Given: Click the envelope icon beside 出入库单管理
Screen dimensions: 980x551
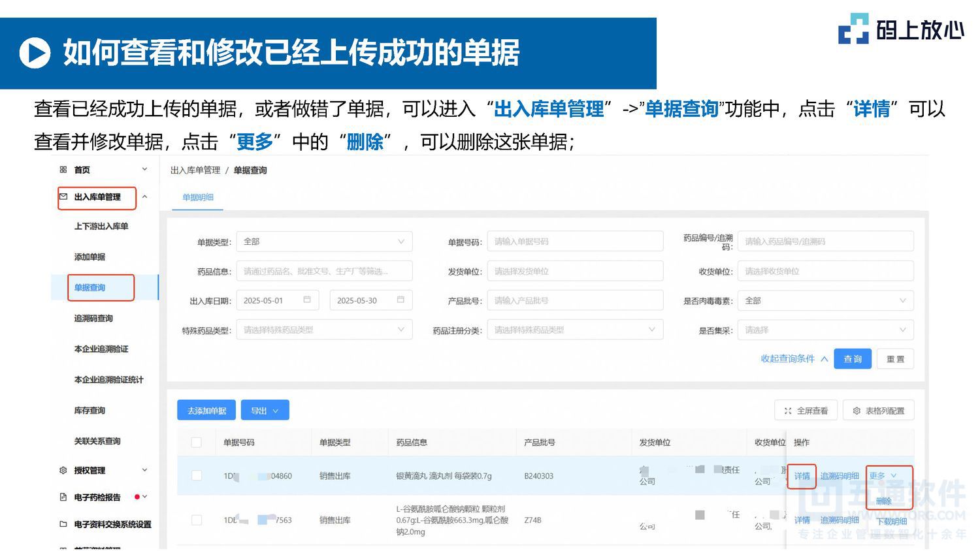Looking at the screenshot, I should pyautogui.click(x=63, y=195).
